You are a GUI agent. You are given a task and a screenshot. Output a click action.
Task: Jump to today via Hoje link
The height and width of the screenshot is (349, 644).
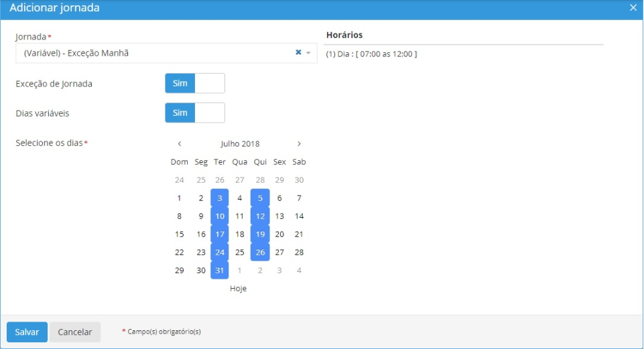coord(239,289)
